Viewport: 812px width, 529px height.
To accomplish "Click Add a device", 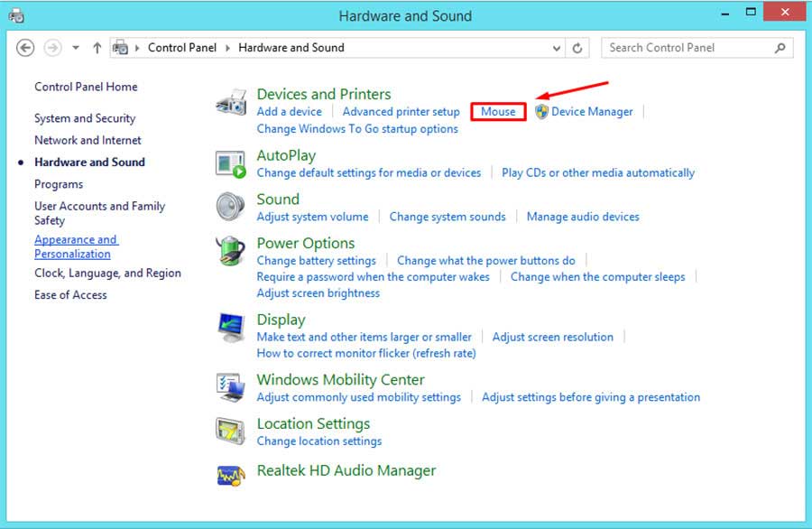I will click(289, 111).
